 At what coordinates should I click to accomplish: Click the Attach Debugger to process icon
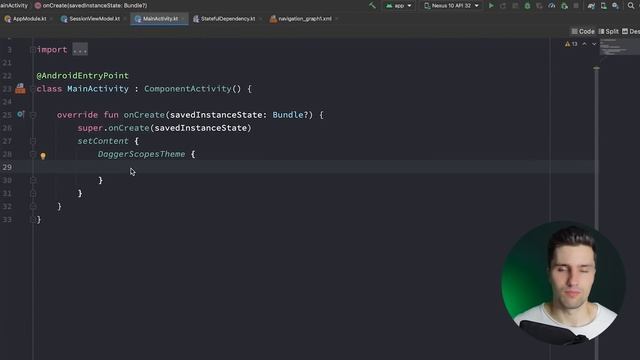tap(564, 6)
